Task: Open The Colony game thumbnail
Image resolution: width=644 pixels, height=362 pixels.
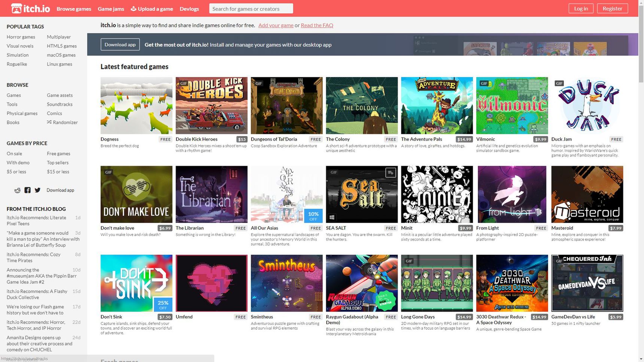Action: [x=362, y=105]
